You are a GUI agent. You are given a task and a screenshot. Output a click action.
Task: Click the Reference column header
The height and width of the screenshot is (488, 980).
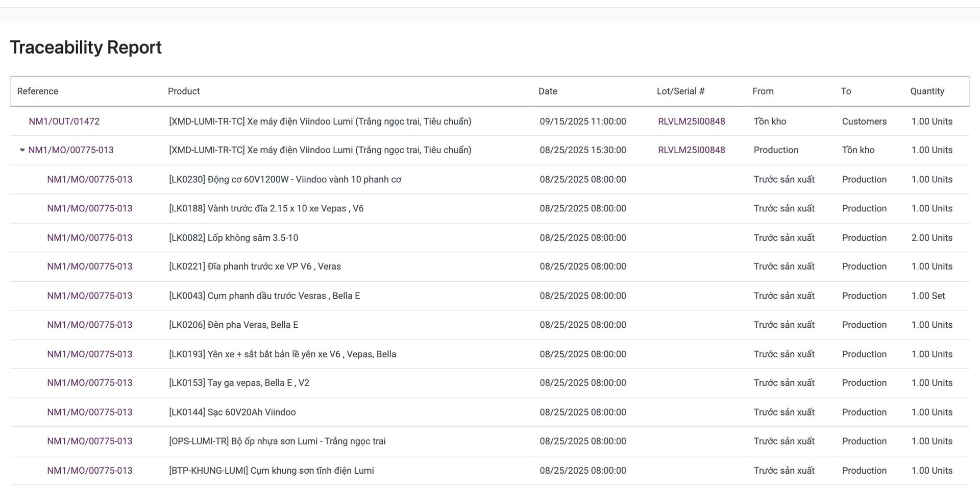tap(38, 91)
